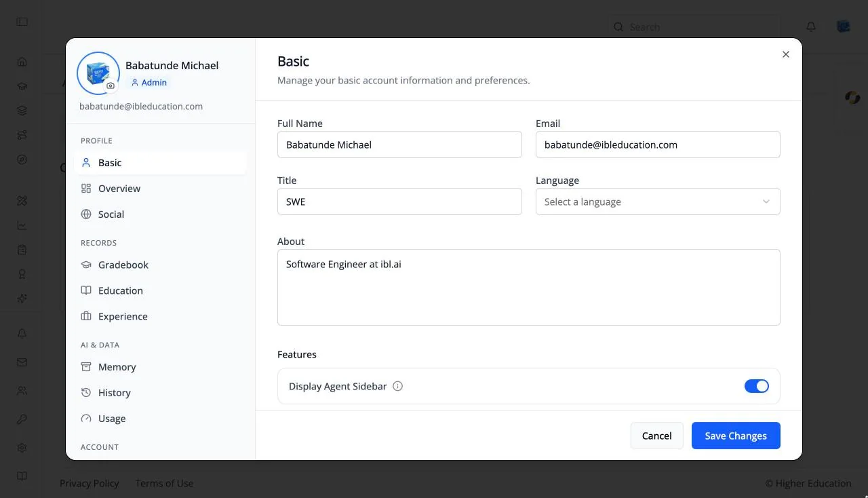Viewport: 868px width, 498px height.
Task: Click the Cancel button
Action: point(656,436)
